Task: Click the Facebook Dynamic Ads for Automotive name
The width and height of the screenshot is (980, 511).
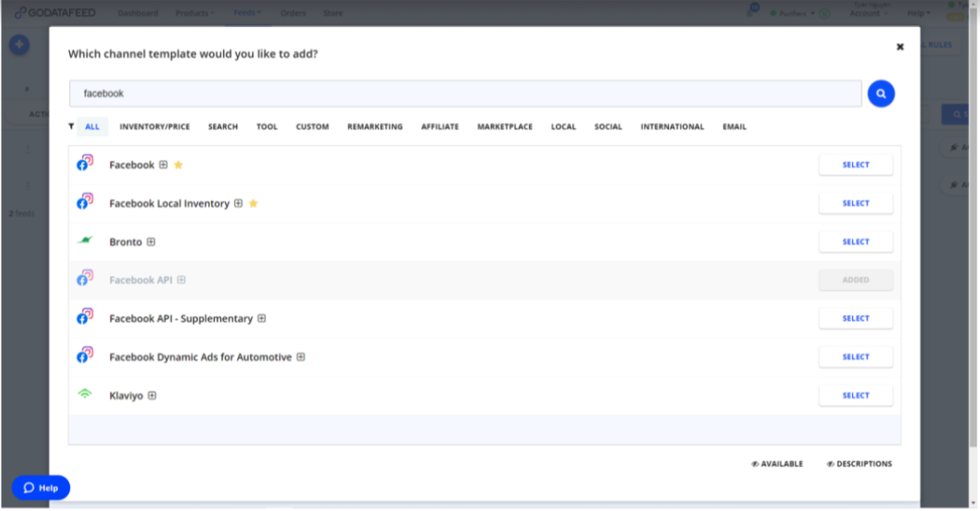Action: (x=201, y=357)
